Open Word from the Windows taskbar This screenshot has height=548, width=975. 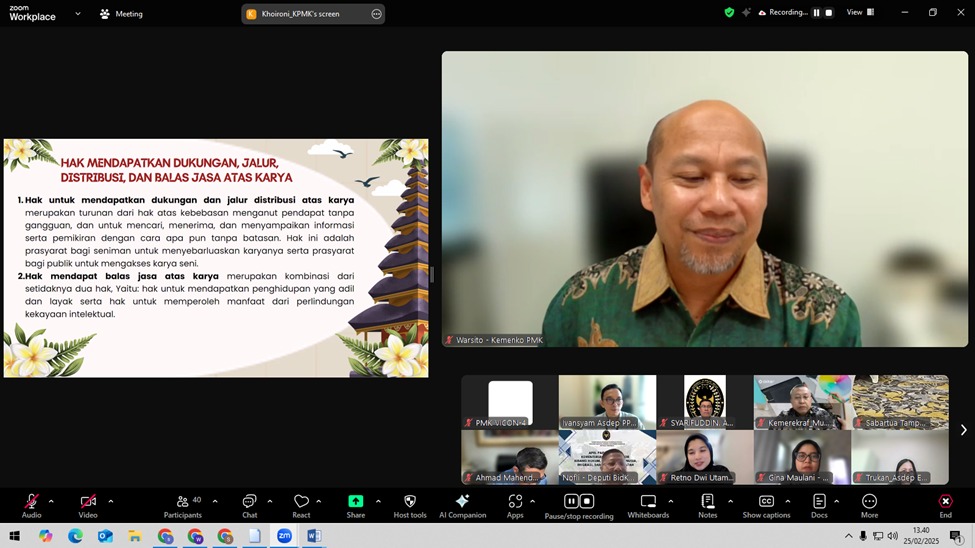314,536
